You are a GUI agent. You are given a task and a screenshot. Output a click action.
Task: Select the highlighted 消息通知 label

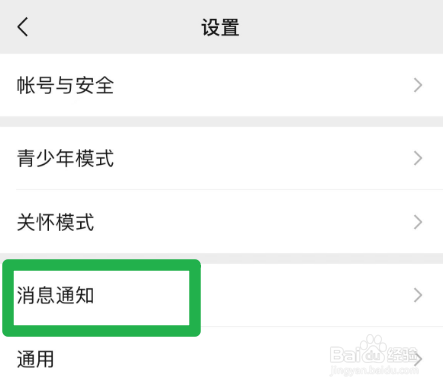pyautogui.click(x=56, y=295)
